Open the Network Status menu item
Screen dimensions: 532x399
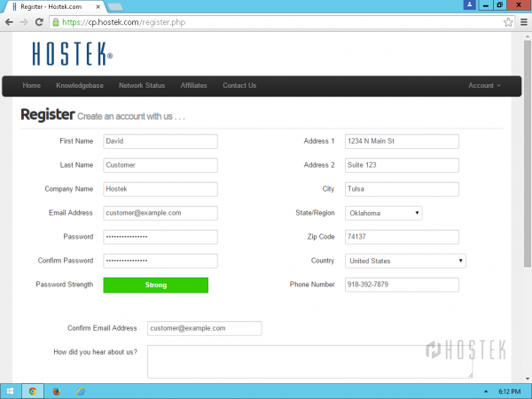point(142,86)
